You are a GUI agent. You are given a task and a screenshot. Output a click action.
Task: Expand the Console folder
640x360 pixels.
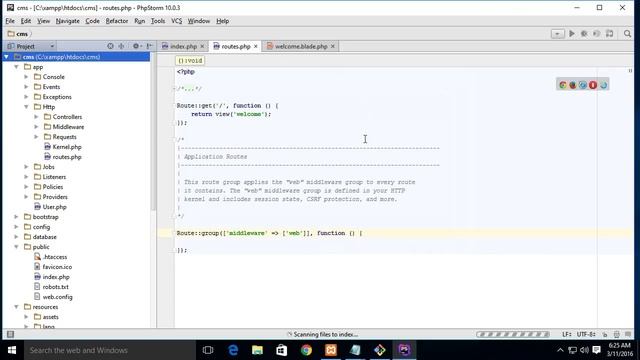(26, 77)
